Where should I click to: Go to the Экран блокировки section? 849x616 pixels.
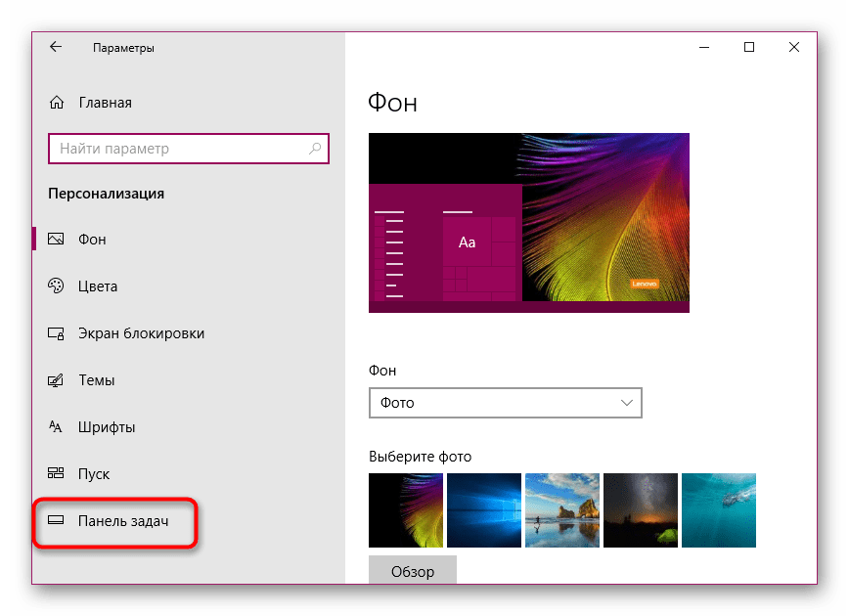(141, 333)
